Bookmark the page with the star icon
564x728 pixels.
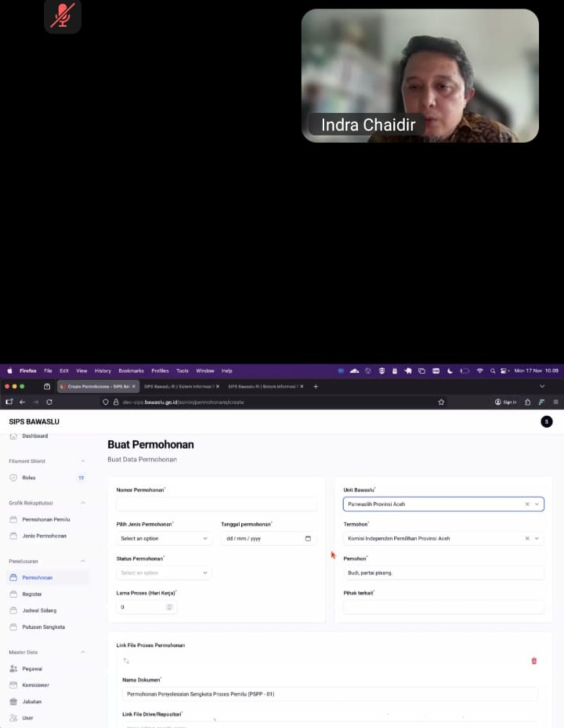point(441,402)
